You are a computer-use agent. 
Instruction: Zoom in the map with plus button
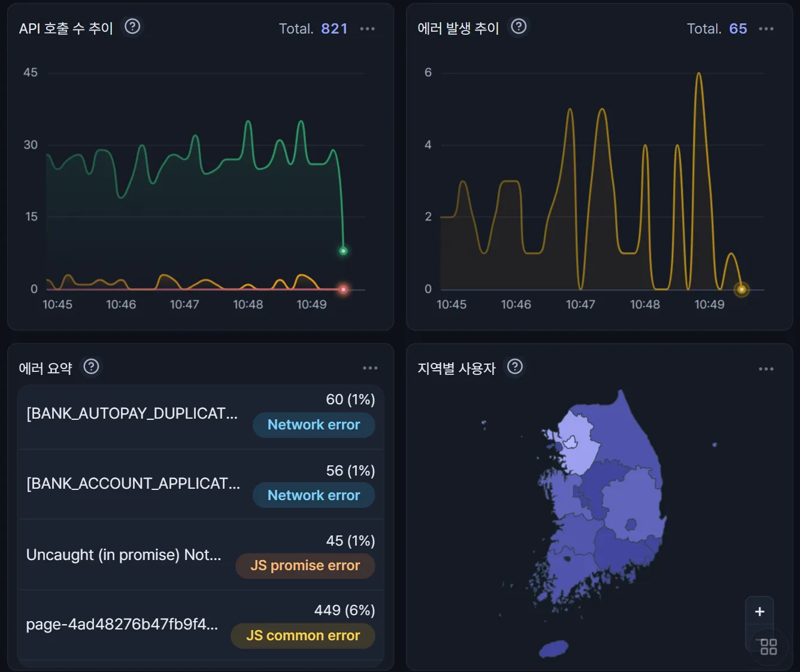[x=759, y=612]
